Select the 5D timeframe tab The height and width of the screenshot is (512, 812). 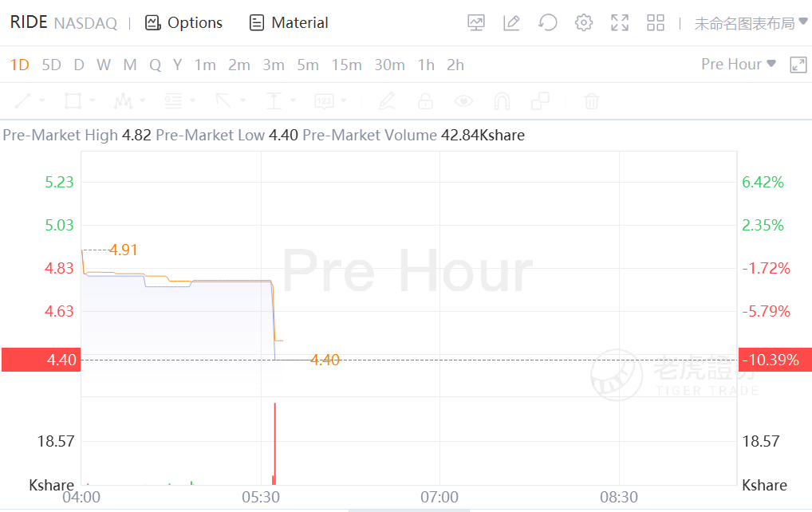point(51,65)
